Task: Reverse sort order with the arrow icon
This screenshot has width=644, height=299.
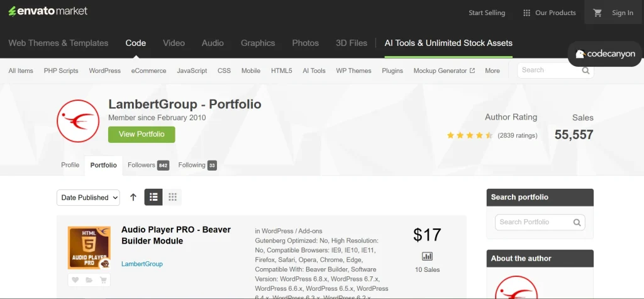Action: (x=133, y=197)
